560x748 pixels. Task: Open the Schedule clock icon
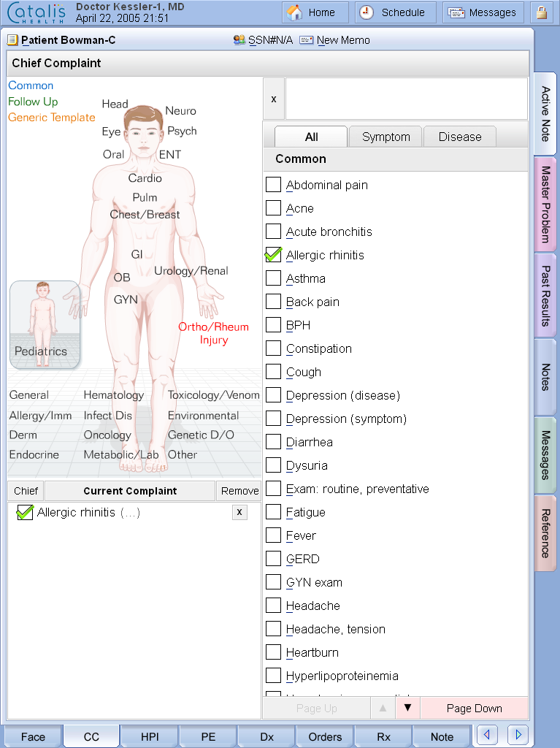coord(367,12)
